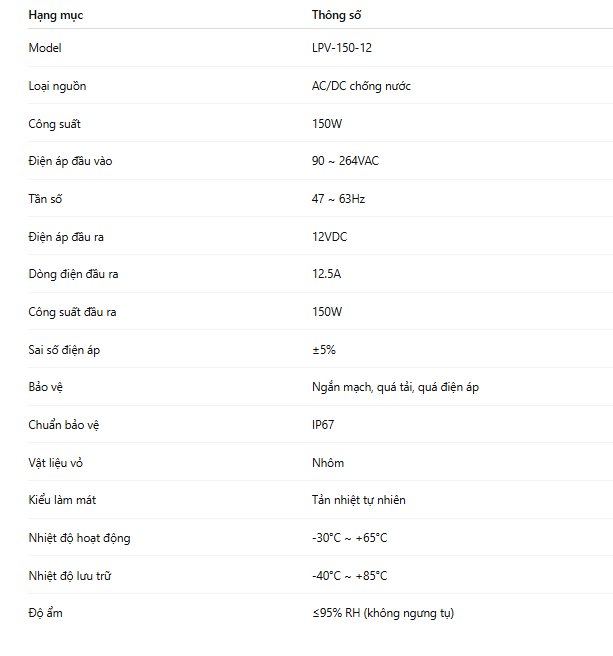Click the "Tần số" row label
The image size is (613, 656).
click(x=46, y=199)
